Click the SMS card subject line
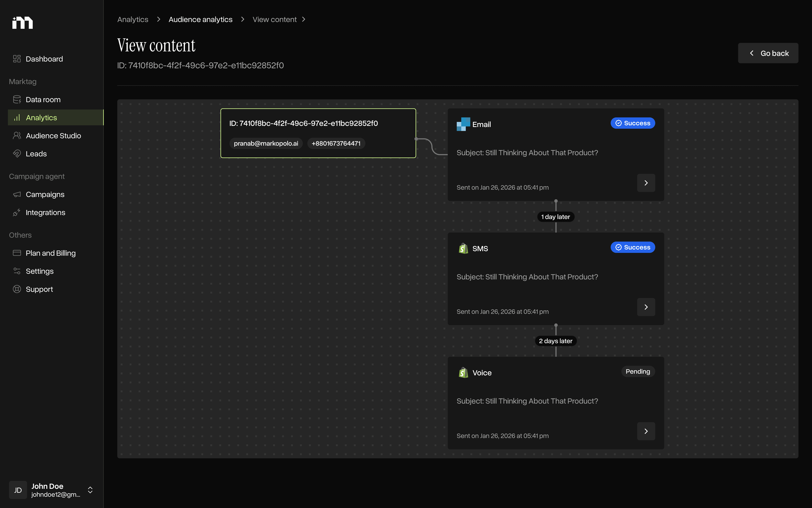This screenshot has width=812, height=508. tap(527, 277)
